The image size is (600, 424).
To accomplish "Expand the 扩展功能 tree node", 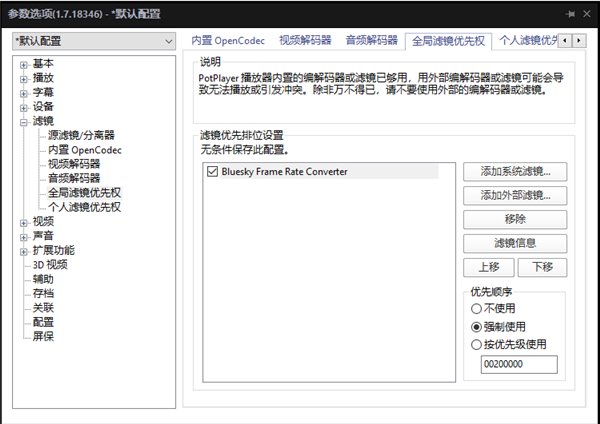I will (23, 250).
